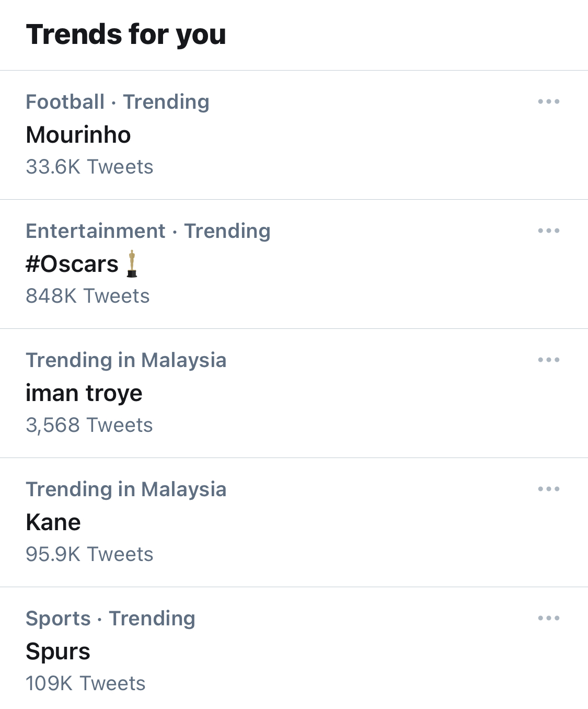Tap the 109K Tweets count
This screenshot has width=588, height=709.
[86, 683]
